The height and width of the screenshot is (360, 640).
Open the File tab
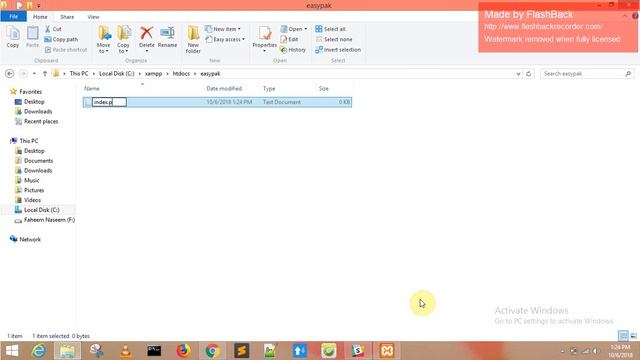pos(13,17)
